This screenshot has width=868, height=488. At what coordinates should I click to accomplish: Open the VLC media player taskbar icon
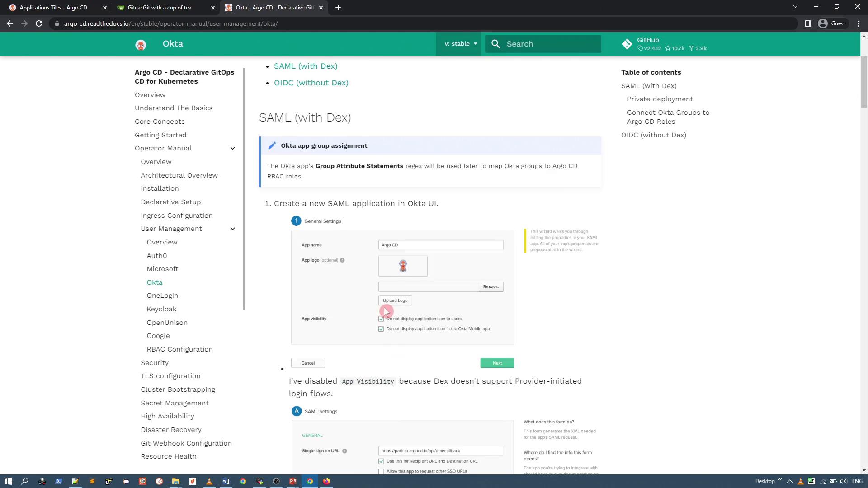[x=209, y=481]
